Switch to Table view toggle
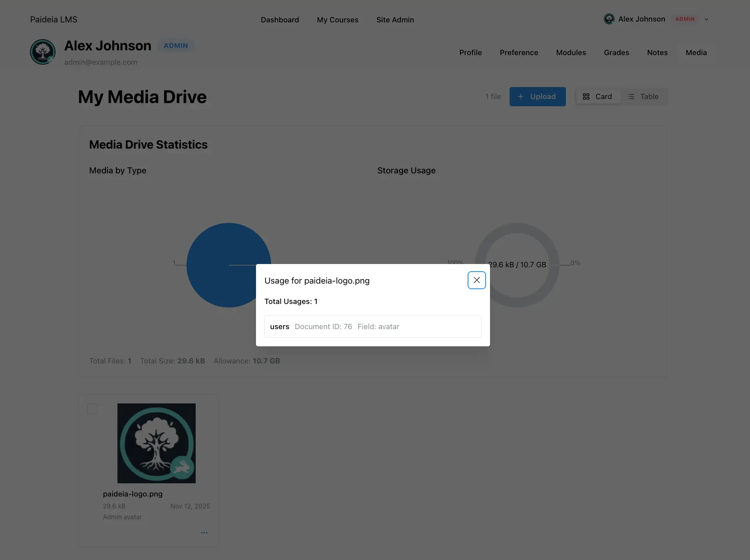The height and width of the screenshot is (560, 750). [643, 97]
